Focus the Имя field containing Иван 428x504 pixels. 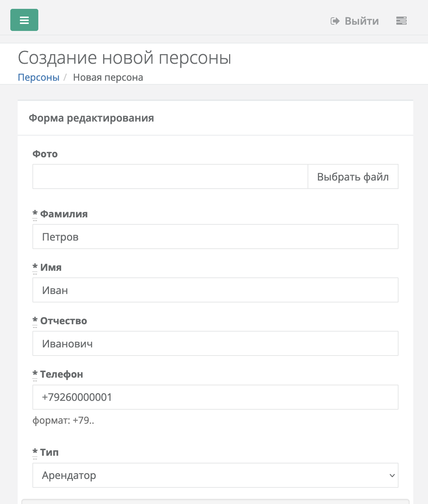point(215,290)
